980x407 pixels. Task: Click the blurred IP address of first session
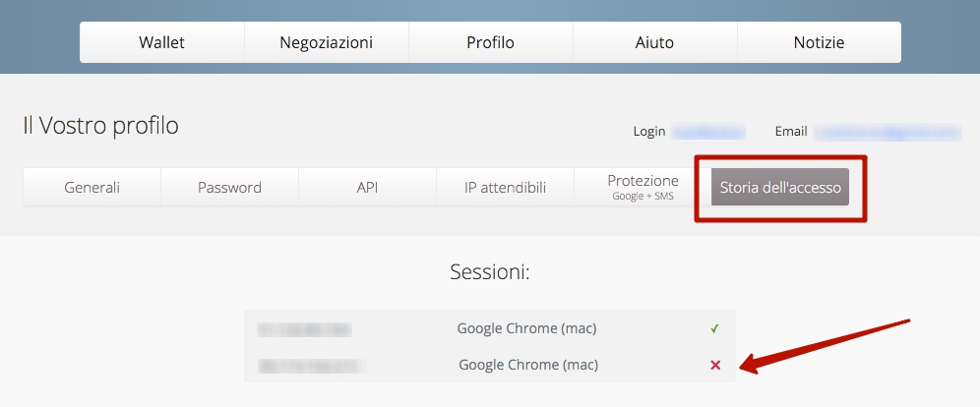pos(304,329)
